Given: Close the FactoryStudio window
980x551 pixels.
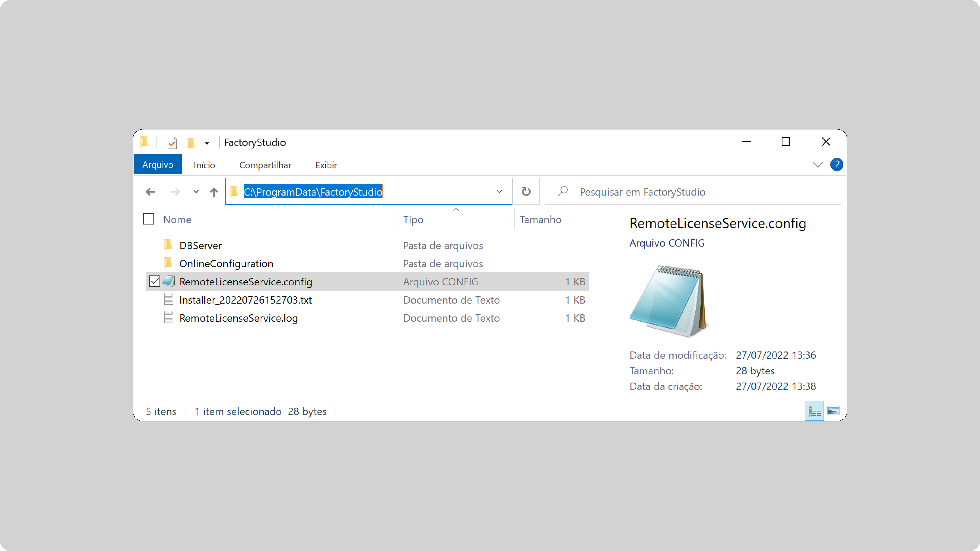Looking at the screenshot, I should click(x=826, y=142).
